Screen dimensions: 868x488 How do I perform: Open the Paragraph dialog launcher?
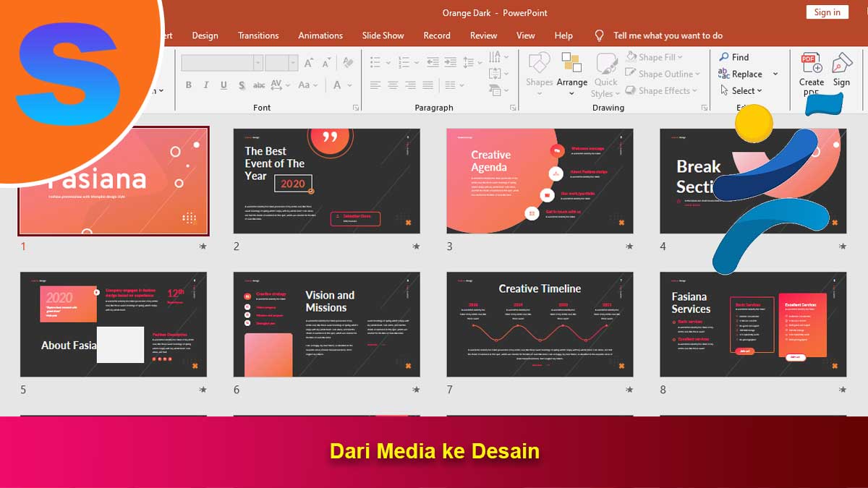point(513,108)
